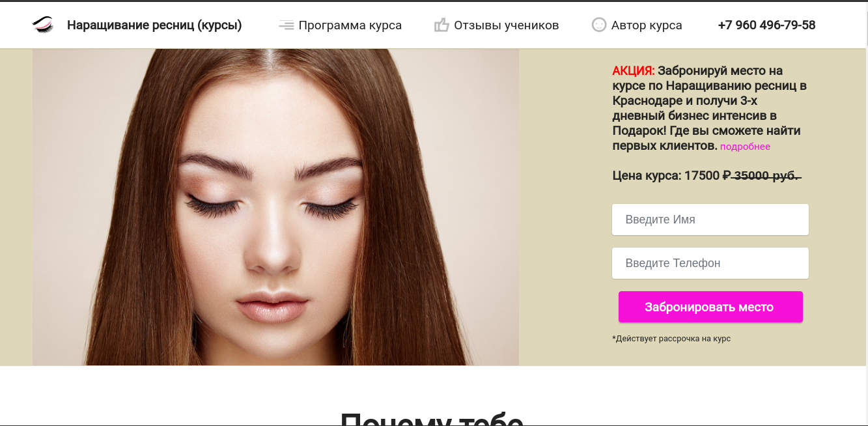Focus the Введите Имя input field
868x426 pixels.
click(x=710, y=220)
